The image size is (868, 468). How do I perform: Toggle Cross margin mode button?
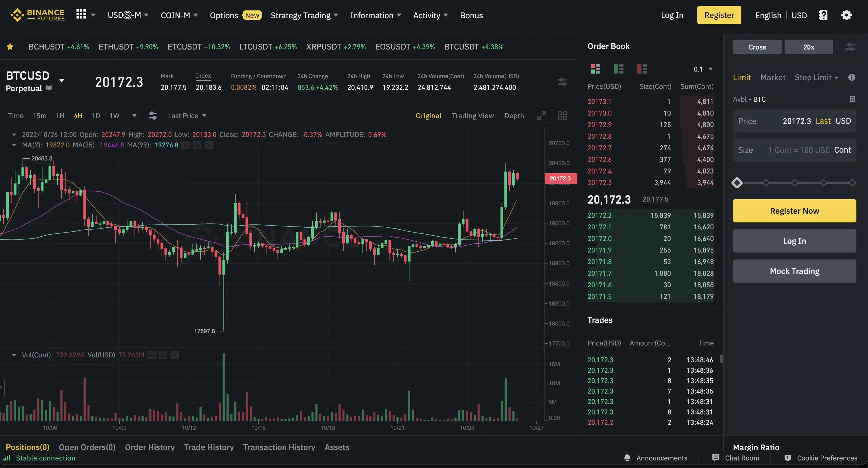[757, 47]
